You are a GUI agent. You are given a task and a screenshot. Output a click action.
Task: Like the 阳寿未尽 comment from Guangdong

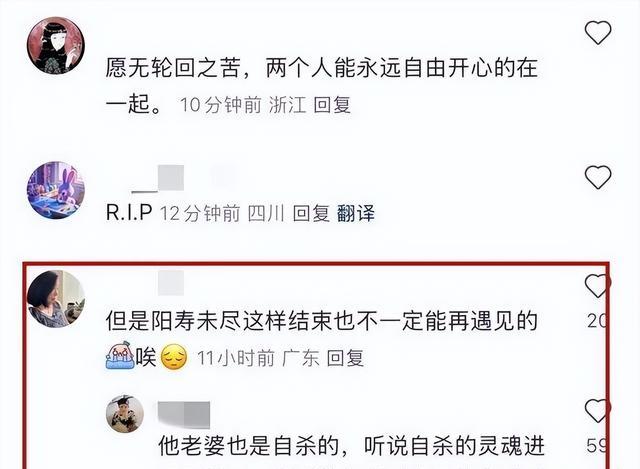(597, 286)
